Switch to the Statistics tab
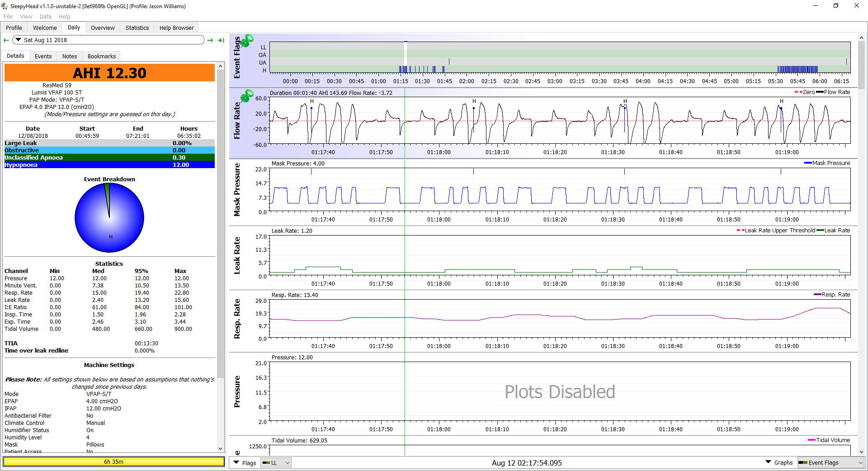 click(x=137, y=28)
